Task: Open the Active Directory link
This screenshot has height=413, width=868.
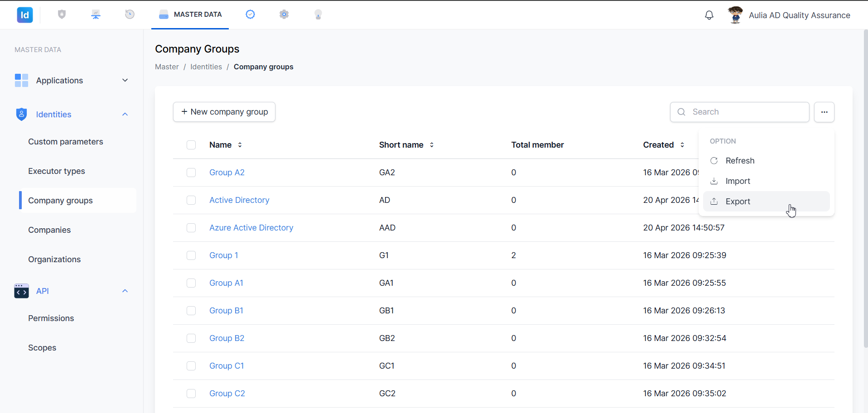Action: point(239,200)
